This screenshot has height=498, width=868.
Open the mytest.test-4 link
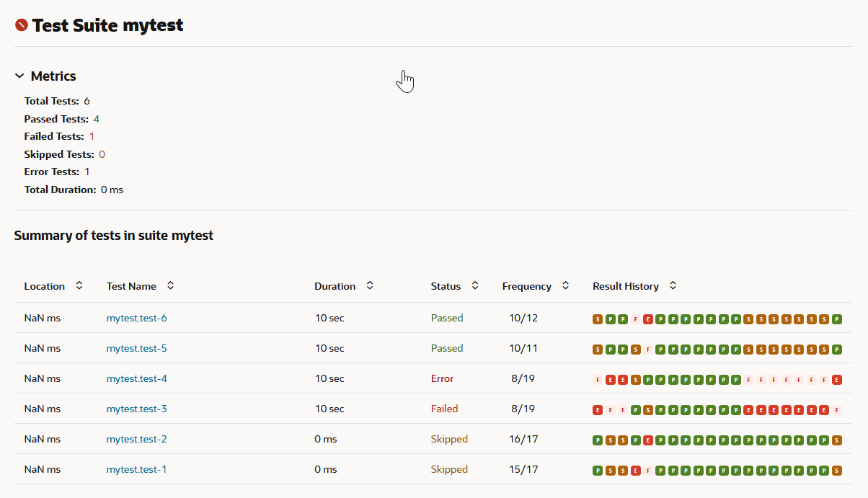point(137,378)
